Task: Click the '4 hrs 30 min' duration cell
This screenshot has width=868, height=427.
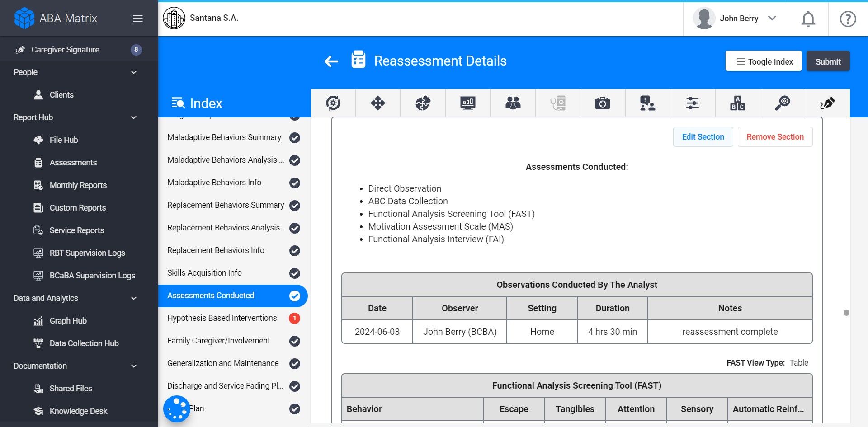Action: 612,332
